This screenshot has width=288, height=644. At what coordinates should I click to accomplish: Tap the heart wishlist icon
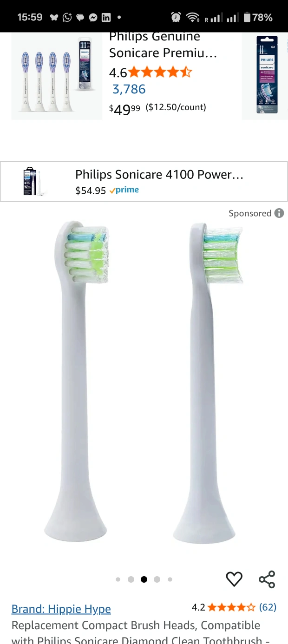[x=234, y=579]
